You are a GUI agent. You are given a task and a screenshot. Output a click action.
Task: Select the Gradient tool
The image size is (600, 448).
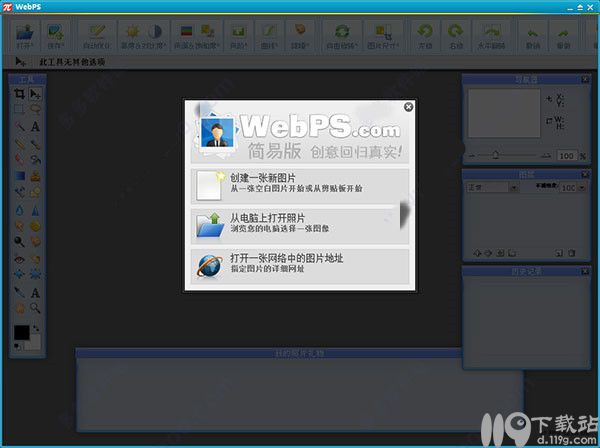(x=20, y=176)
